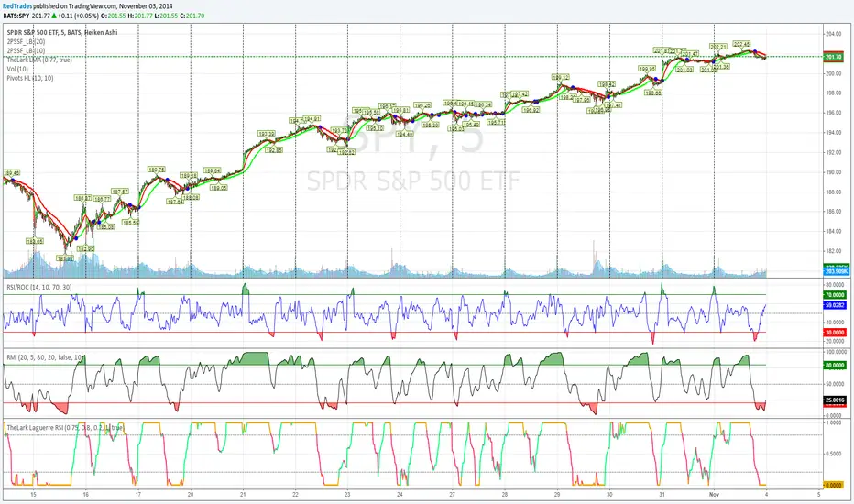Click the 189.75 pivot high label
The width and height of the screenshot is (854, 504).
[157, 170]
